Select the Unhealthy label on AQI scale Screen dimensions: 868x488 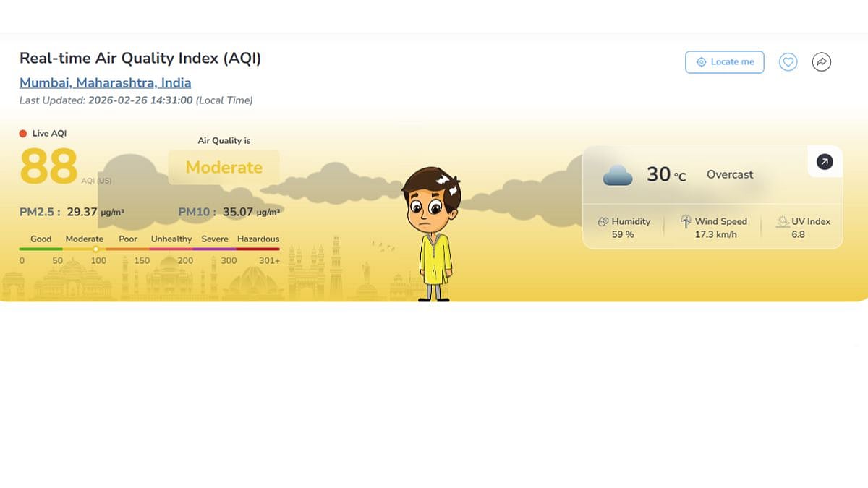171,239
